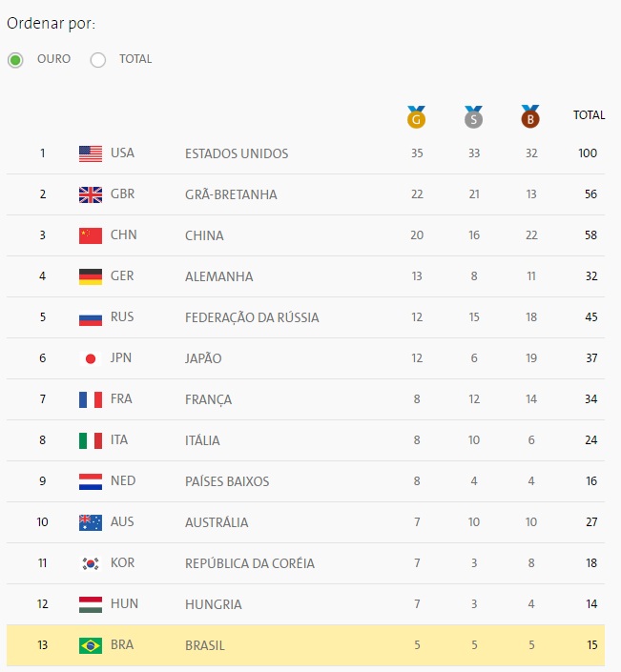The image size is (621, 672).
Task: Open the PAÍSES BAIXOS country link
Action: coord(227,481)
